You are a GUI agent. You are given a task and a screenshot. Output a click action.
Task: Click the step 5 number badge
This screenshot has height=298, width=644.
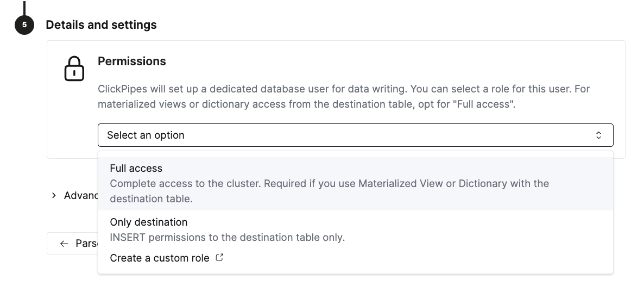click(x=24, y=25)
